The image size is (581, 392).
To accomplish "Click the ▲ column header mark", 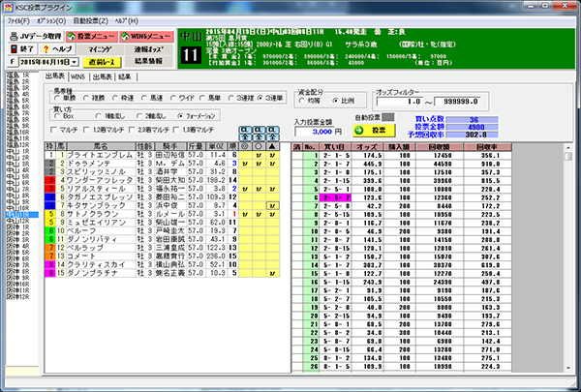I will tap(272, 146).
